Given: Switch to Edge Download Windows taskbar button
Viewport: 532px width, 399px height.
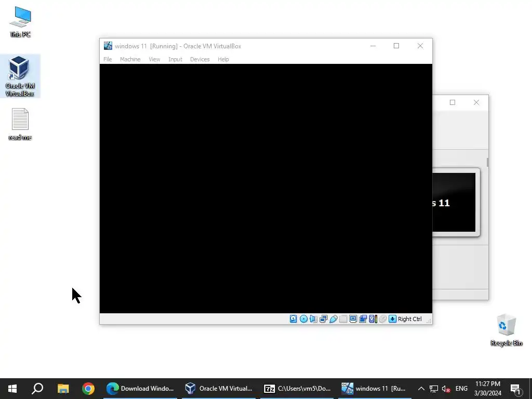Looking at the screenshot, I should click(140, 389).
